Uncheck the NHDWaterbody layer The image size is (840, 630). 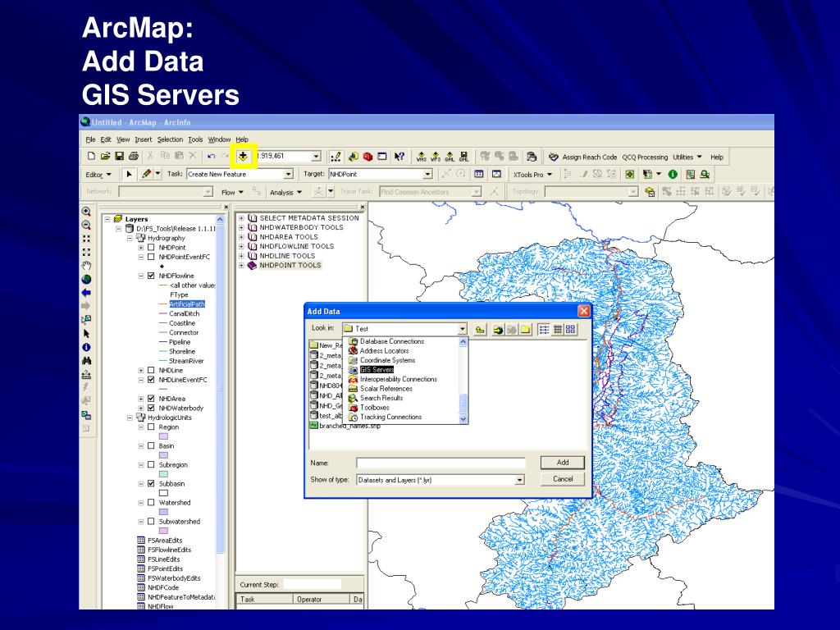click(151, 409)
